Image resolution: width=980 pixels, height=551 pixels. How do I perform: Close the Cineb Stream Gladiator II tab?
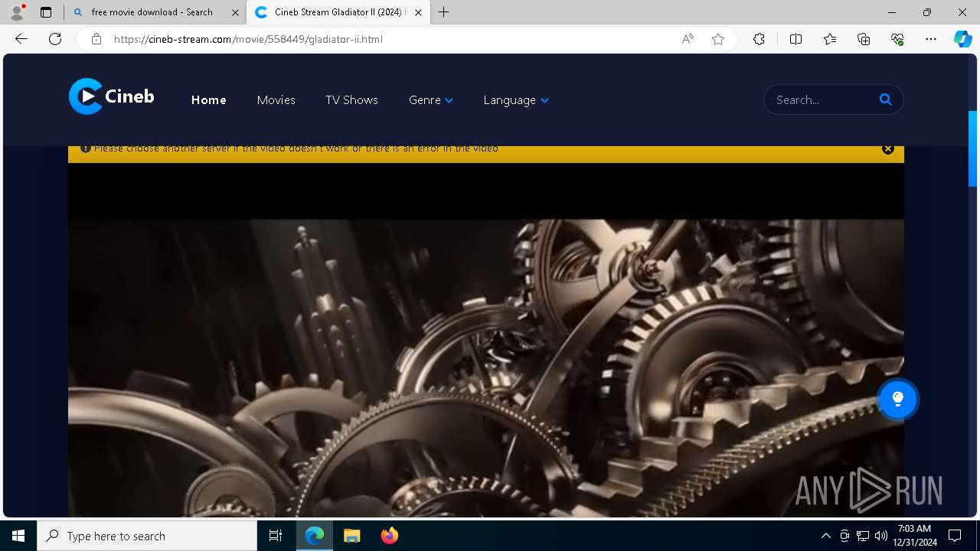click(x=418, y=12)
